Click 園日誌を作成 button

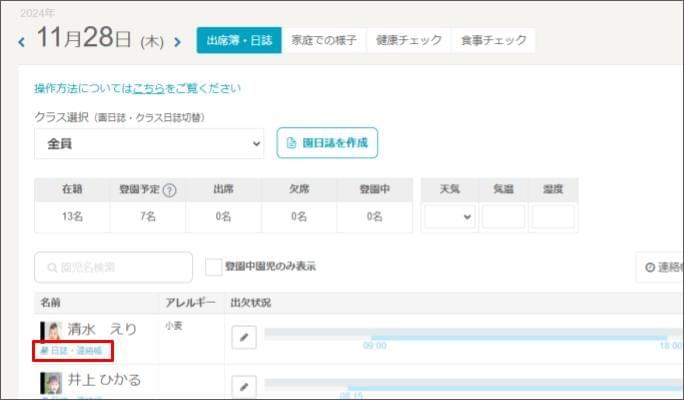pyautogui.click(x=327, y=143)
